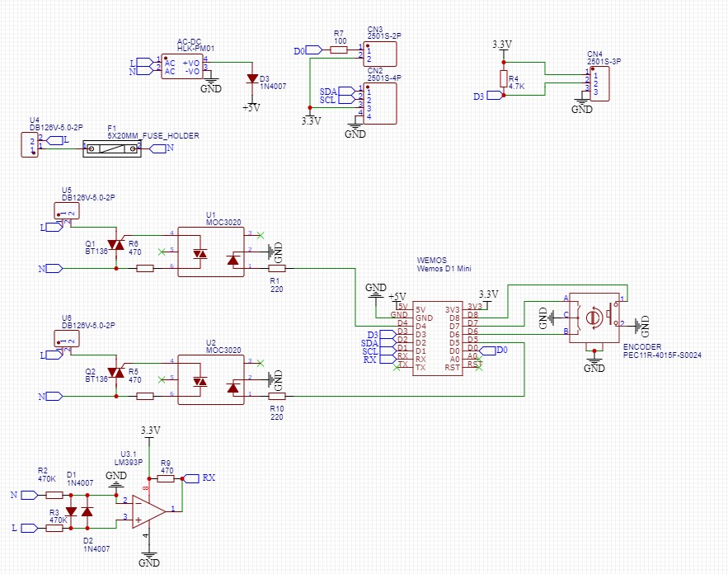
Task: Select the U5 terminal block symbol
Action: click(67, 210)
